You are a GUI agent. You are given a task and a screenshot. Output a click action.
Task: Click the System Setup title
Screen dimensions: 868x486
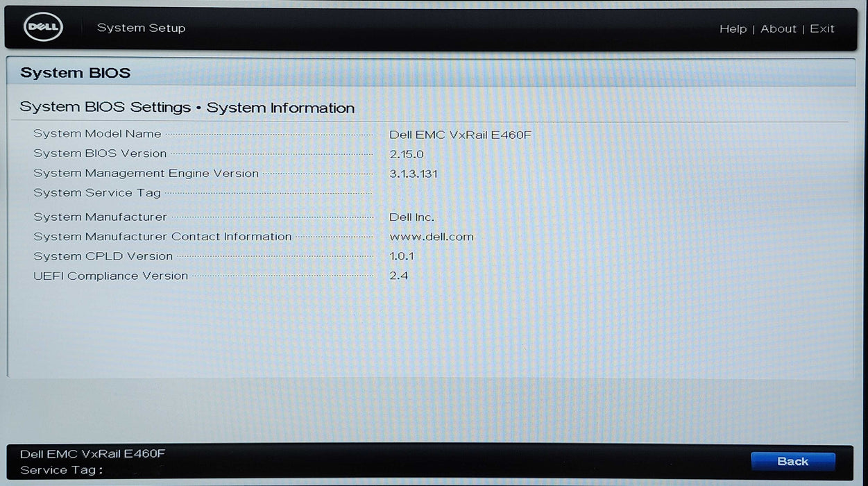[x=141, y=28]
